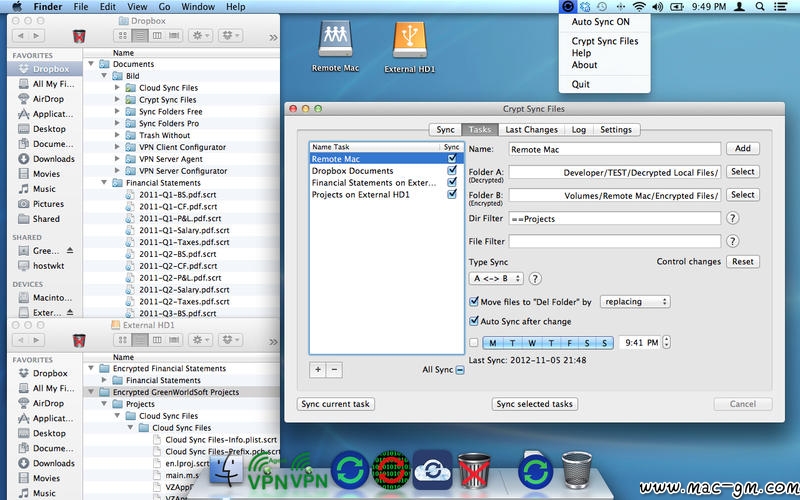Click Sync current task button
The width and height of the screenshot is (800, 500).
336,404
